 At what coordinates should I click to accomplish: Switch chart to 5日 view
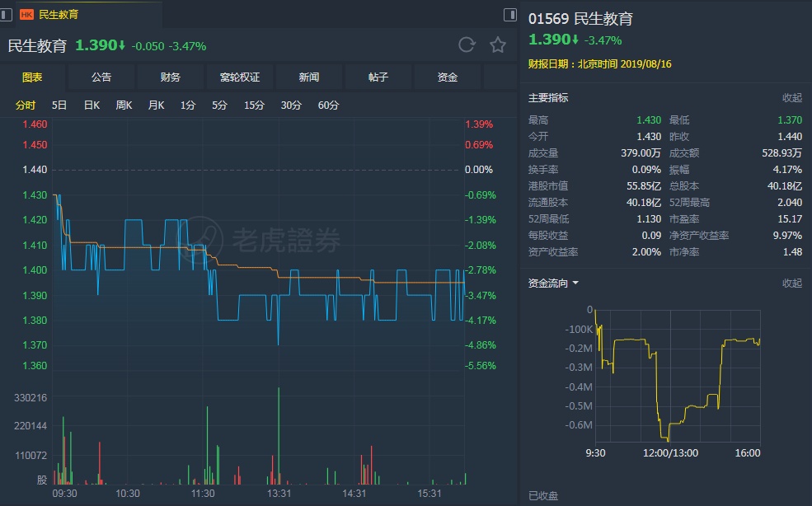pyautogui.click(x=59, y=105)
